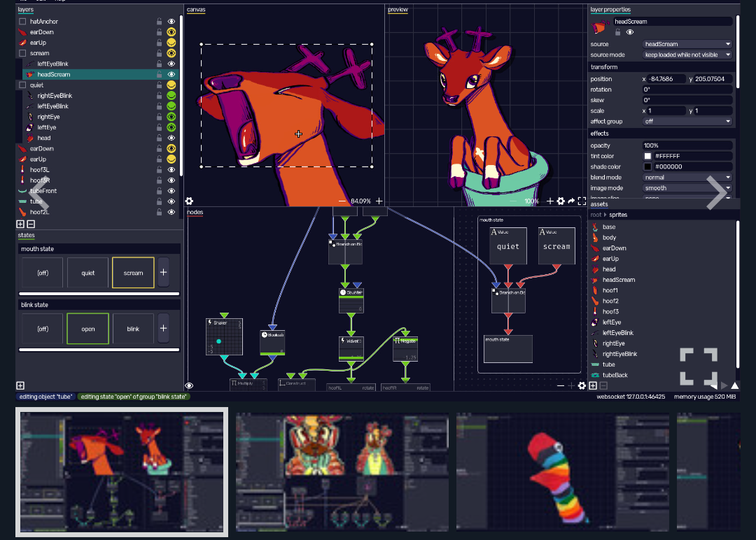756x540 pixels.
Task: Open the affect group dropdown
Action: click(x=687, y=122)
